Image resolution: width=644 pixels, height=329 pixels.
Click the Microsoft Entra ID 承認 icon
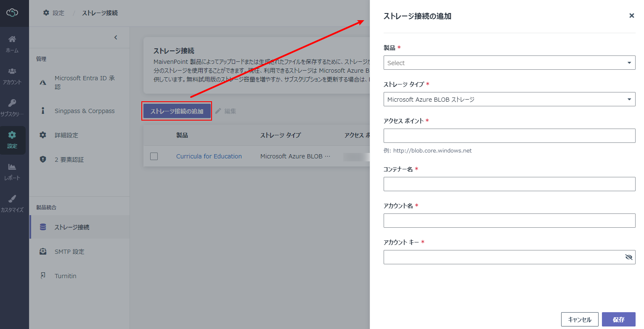click(43, 82)
